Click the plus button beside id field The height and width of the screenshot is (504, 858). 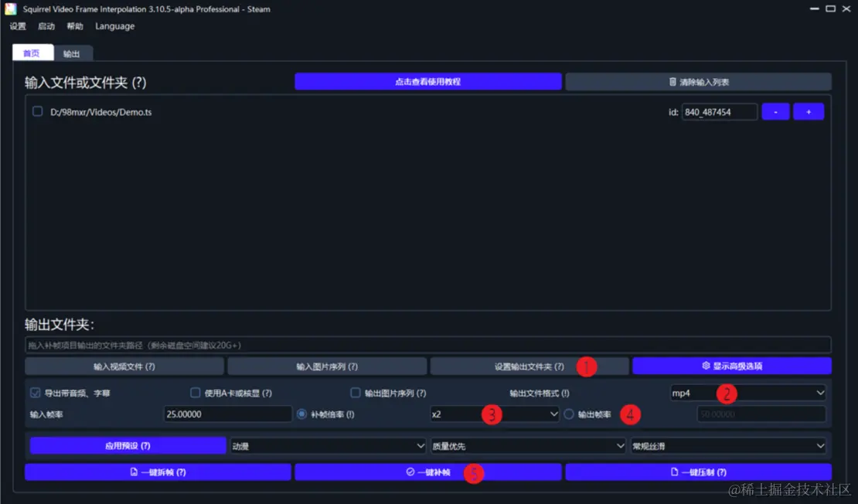[809, 111]
